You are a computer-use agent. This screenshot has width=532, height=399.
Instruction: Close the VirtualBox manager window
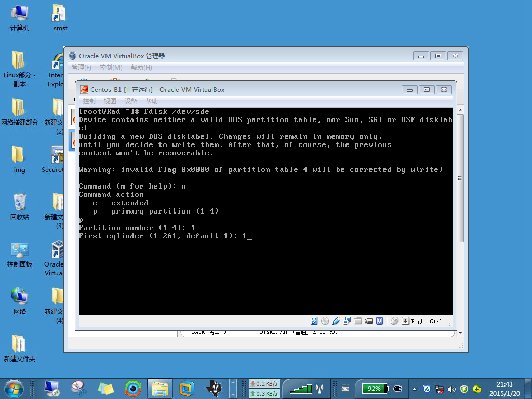coord(455,56)
